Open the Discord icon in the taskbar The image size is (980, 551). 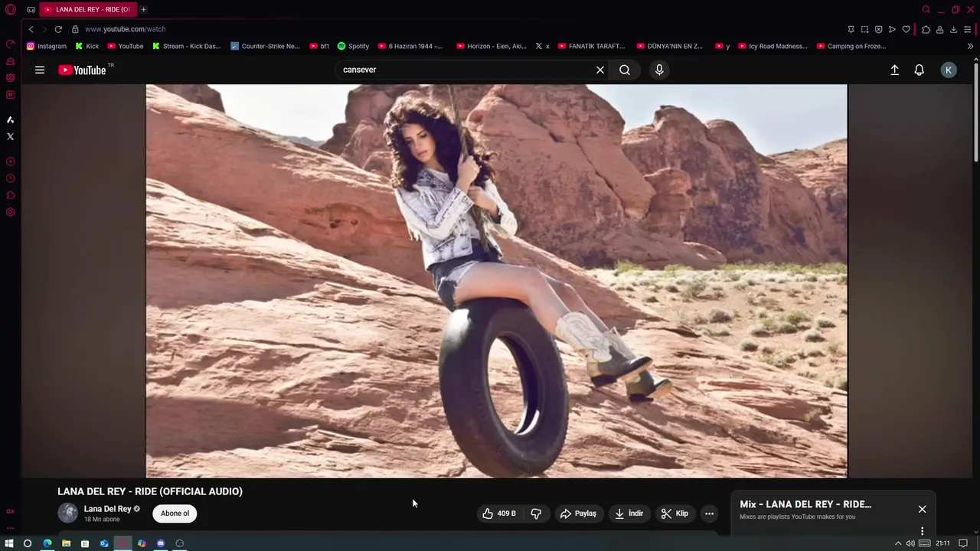point(161,543)
